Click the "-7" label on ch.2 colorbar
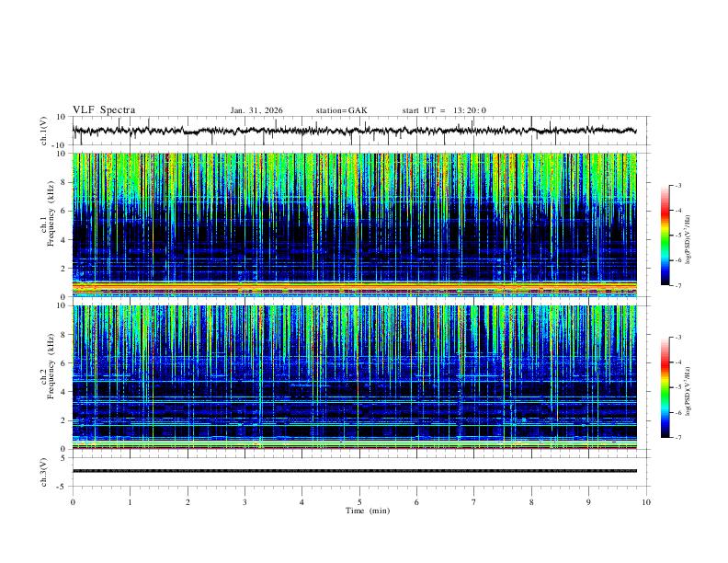 (x=677, y=438)
